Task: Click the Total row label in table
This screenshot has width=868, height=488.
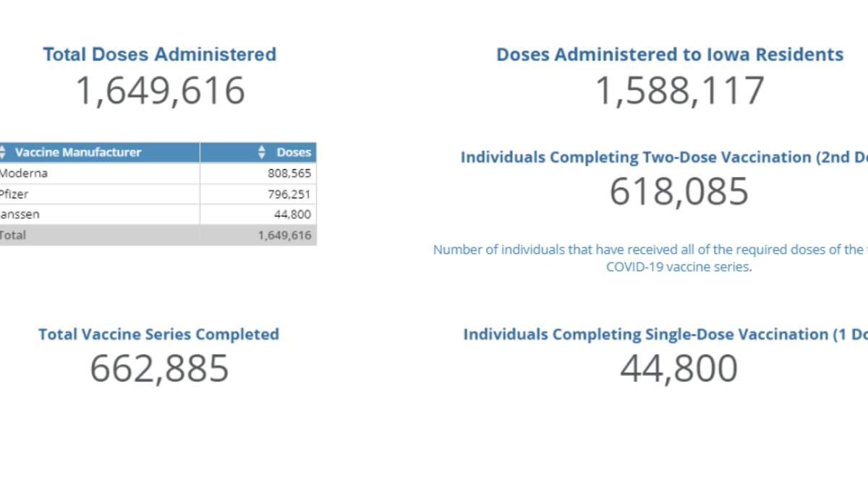Action: tap(13, 235)
